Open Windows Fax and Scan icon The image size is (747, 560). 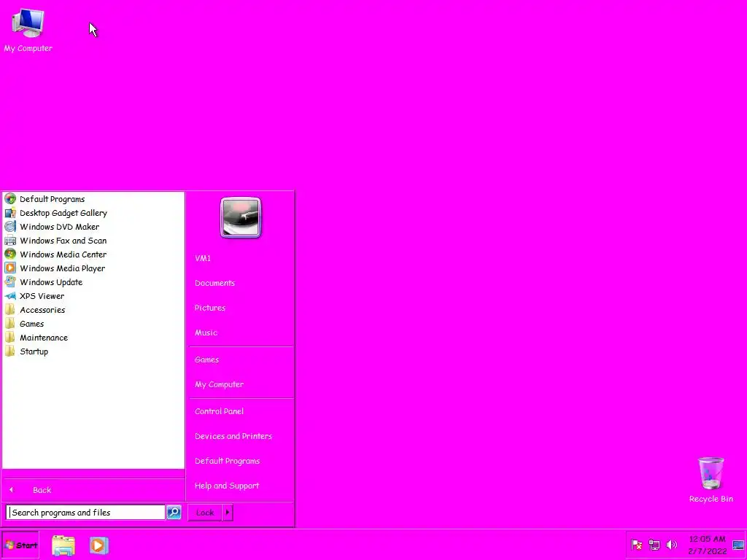pyautogui.click(x=10, y=241)
